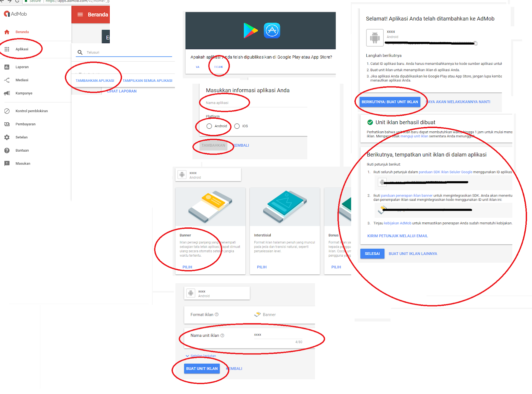
Task: Answer TIDAK to published app question
Action: click(218, 67)
